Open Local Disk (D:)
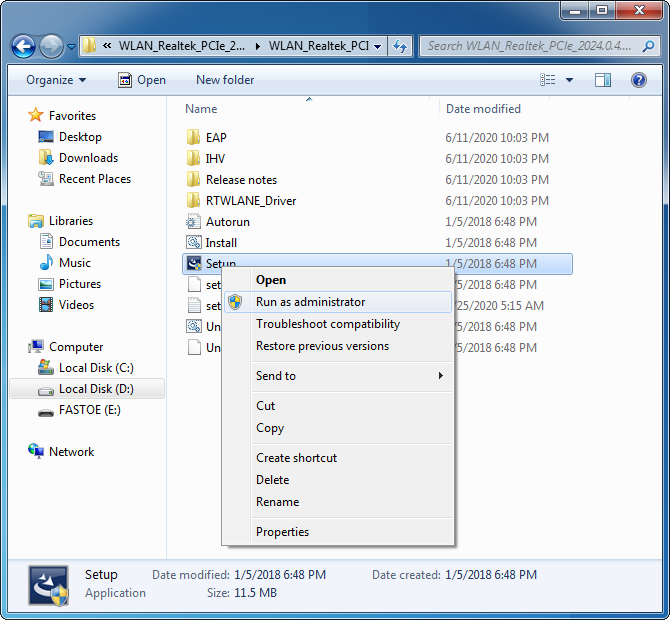 coord(96,389)
